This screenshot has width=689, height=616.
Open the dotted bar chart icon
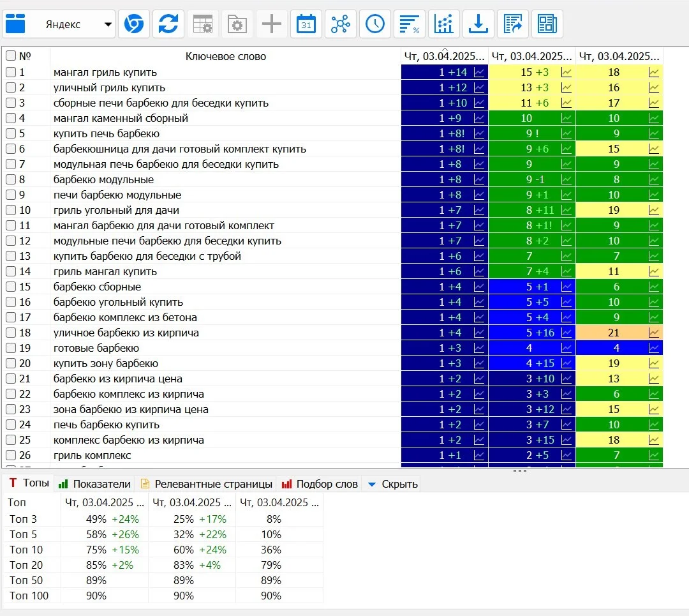444,24
